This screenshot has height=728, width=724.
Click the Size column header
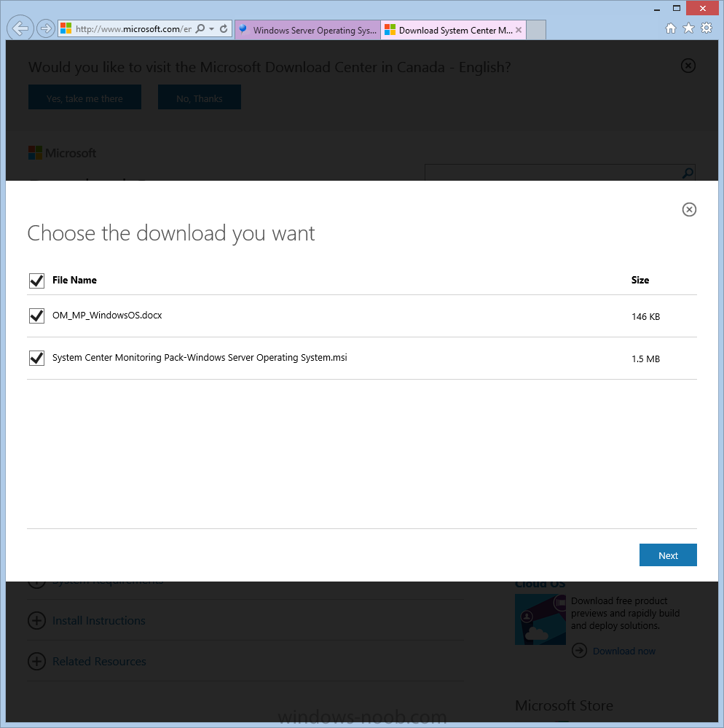[640, 280]
